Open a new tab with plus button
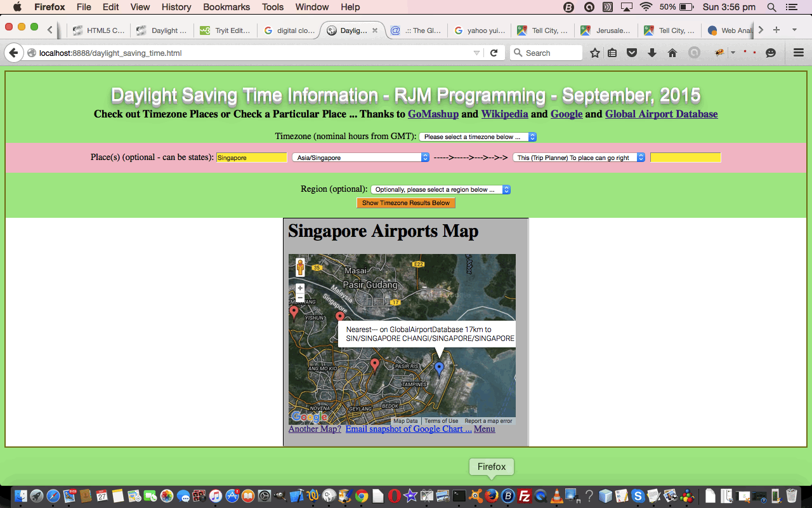812x508 pixels. point(776,30)
